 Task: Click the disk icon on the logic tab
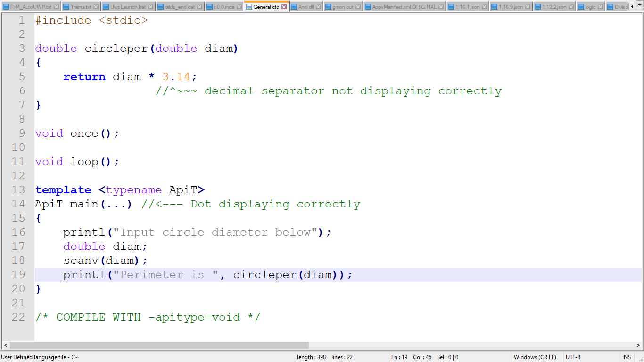pyautogui.click(x=580, y=6)
